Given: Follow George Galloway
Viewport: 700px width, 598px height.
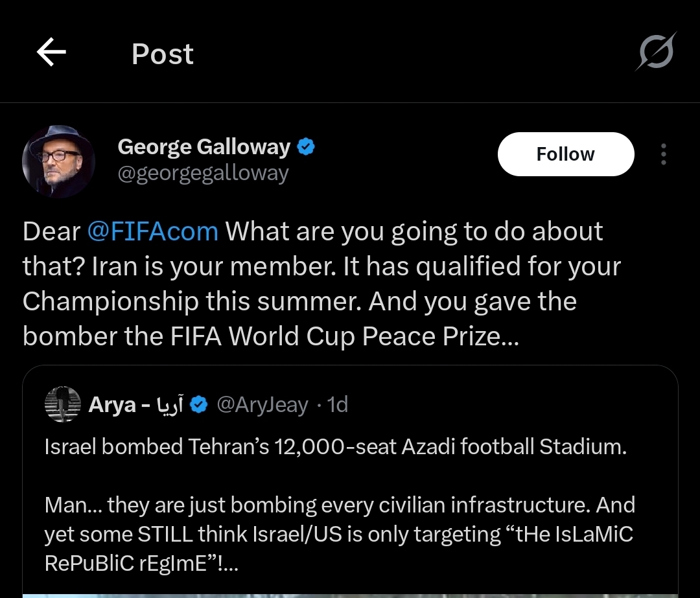Looking at the screenshot, I should [565, 154].
